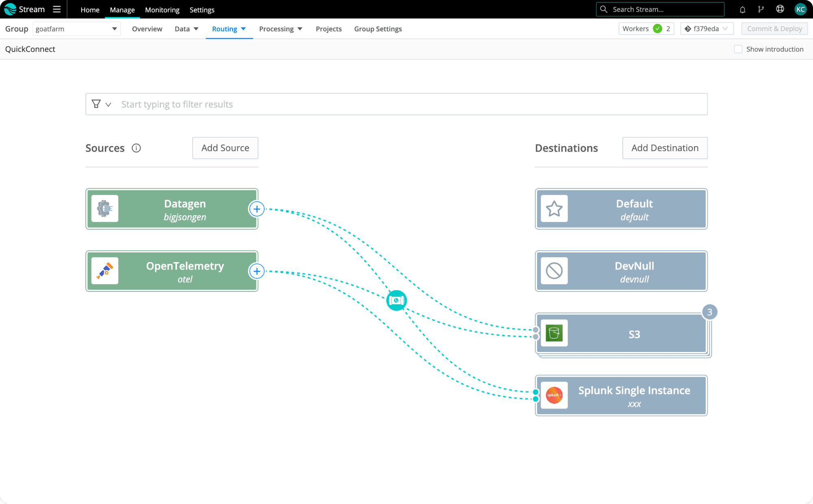Open the f379eda version dropdown

click(706, 29)
